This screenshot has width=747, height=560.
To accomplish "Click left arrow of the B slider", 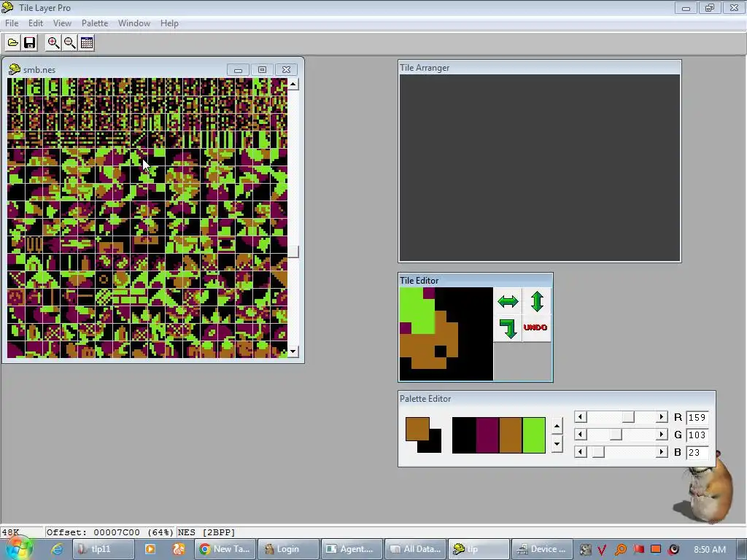I will click(x=580, y=452).
